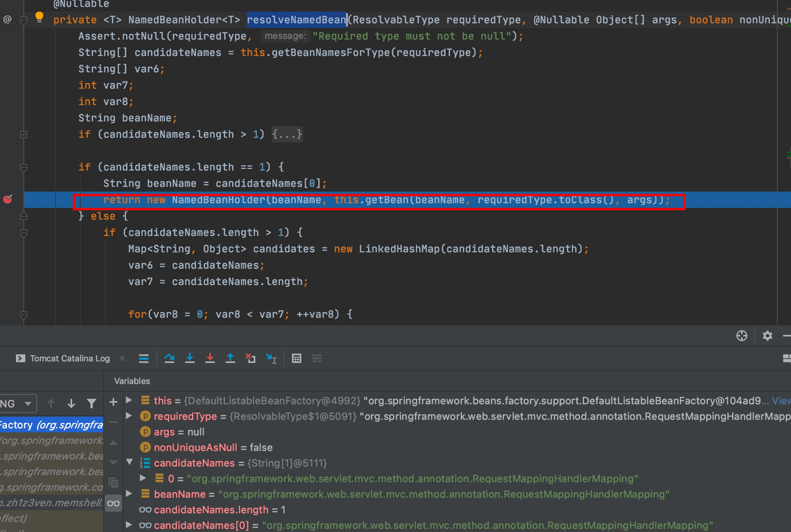Viewport: 791px width, 532px height.
Task: Expand the beanName variable node
Action: point(129,494)
